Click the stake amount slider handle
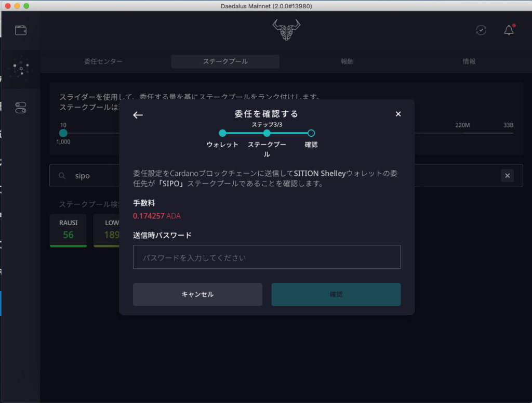 click(x=63, y=133)
